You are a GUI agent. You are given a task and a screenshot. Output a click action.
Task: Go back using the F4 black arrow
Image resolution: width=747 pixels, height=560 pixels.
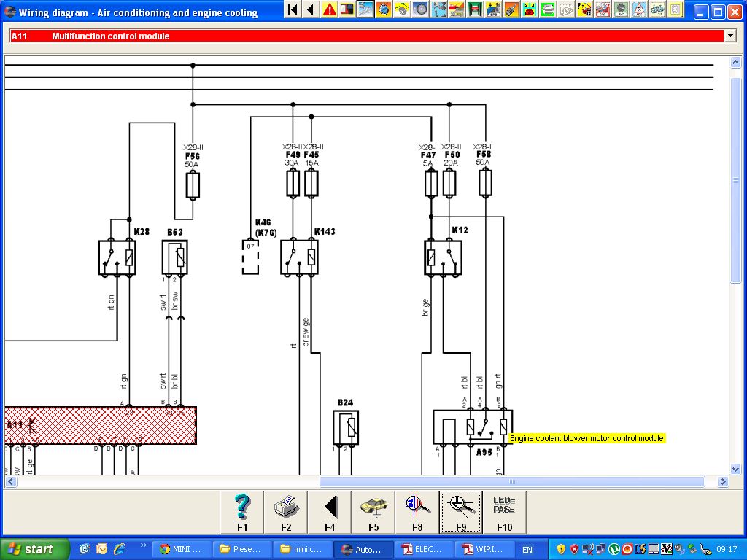click(x=330, y=512)
